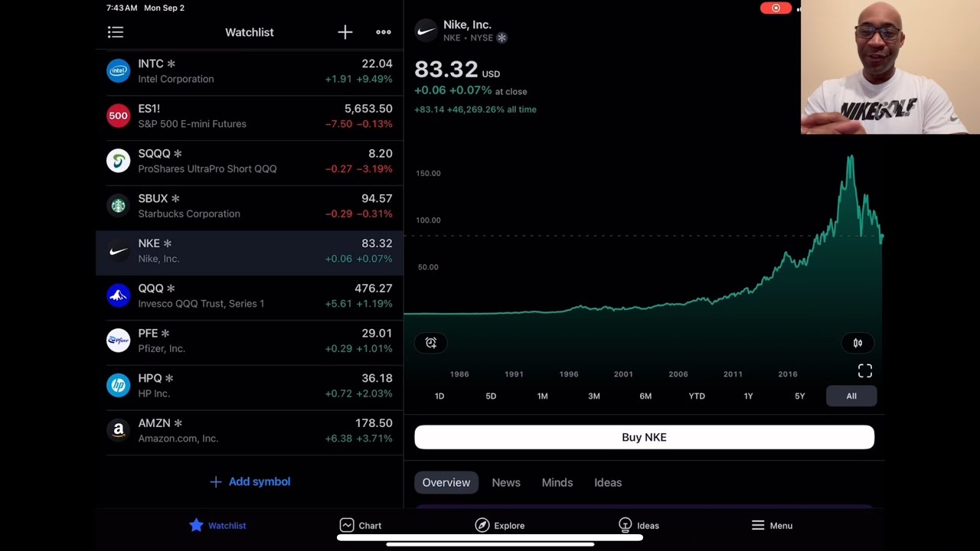
Task: Click the Pfizer logo icon
Action: pos(118,341)
